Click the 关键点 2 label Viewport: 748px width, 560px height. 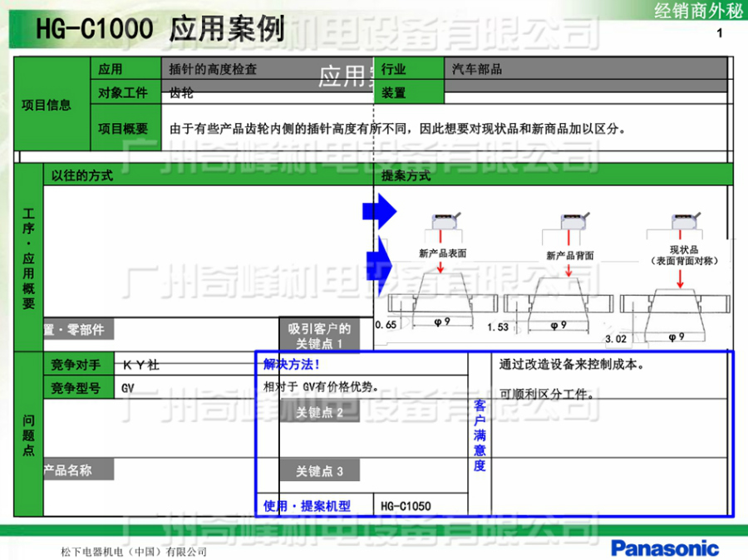[x=319, y=413]
